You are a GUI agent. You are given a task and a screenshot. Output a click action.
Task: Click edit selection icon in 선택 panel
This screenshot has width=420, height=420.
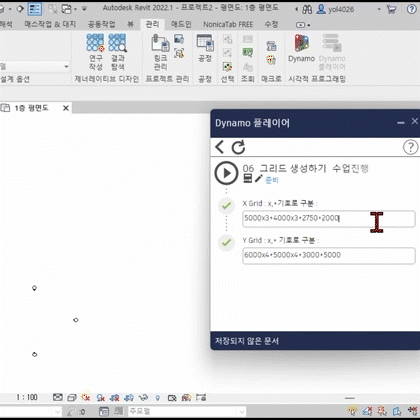(x=227, y=67)
